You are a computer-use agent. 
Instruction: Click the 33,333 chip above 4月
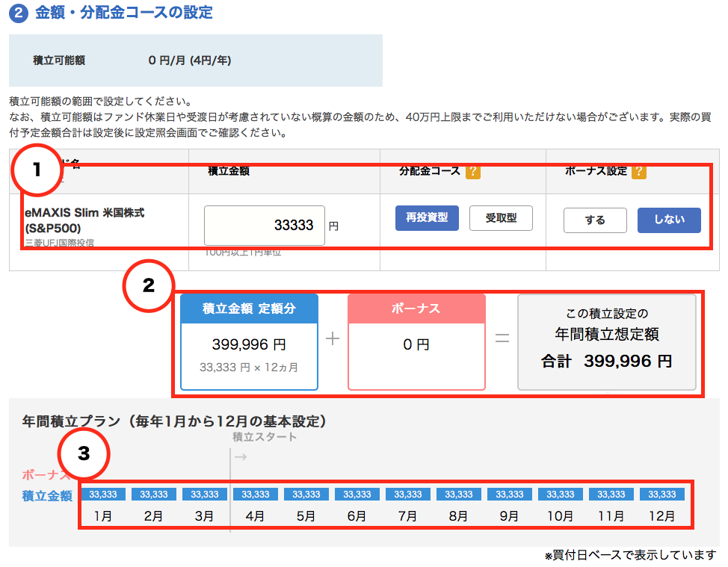[256, 495]
